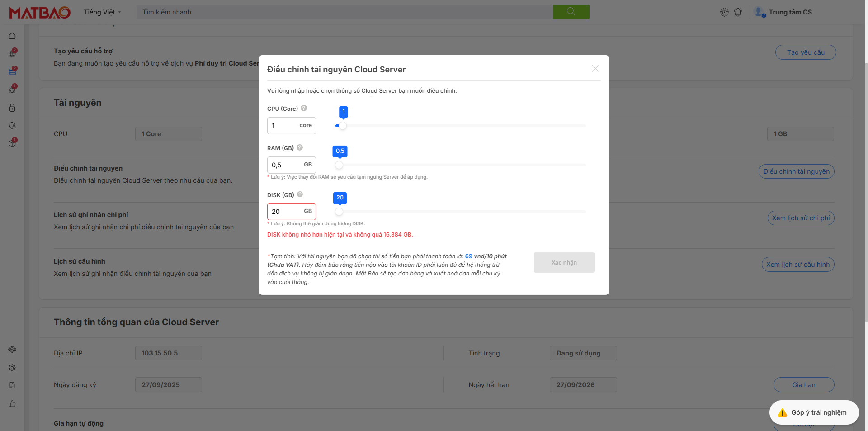This screenshot has width=868, height=431.
Task: Open the domain globe icon in sidebar
Action: 12,53
